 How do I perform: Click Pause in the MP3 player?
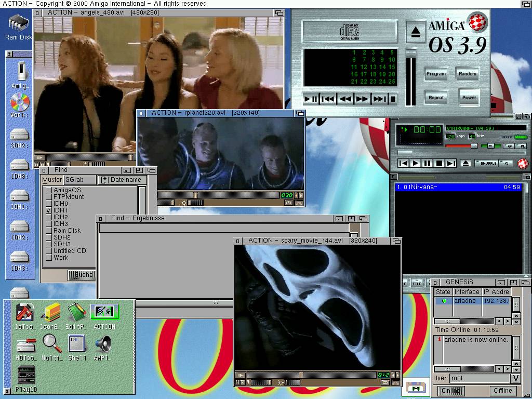coord(427,163)
